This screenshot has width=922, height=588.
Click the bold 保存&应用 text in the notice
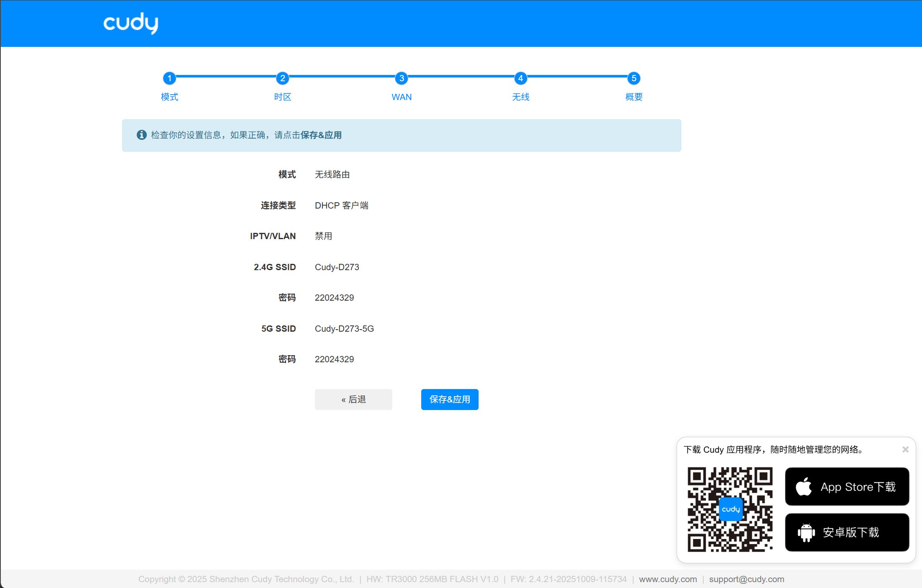tap(321, 135)
